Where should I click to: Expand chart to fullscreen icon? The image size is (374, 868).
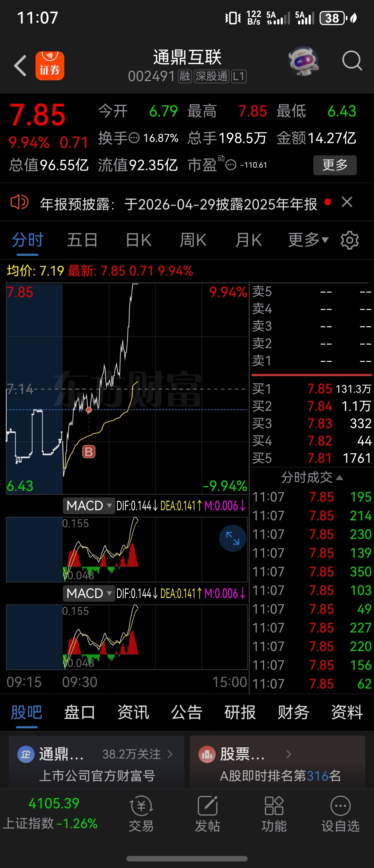[x=233, y=538]
